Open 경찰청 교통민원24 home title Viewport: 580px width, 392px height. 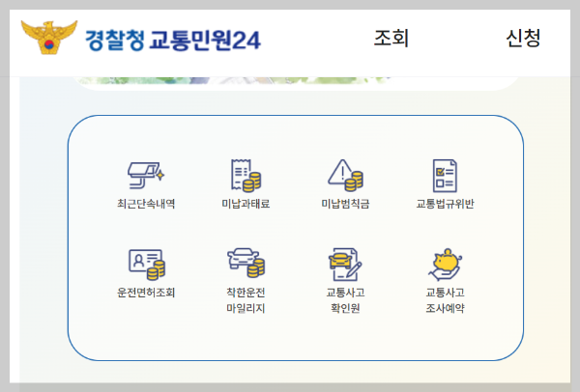pyautogui.click(x=173, y=40)
